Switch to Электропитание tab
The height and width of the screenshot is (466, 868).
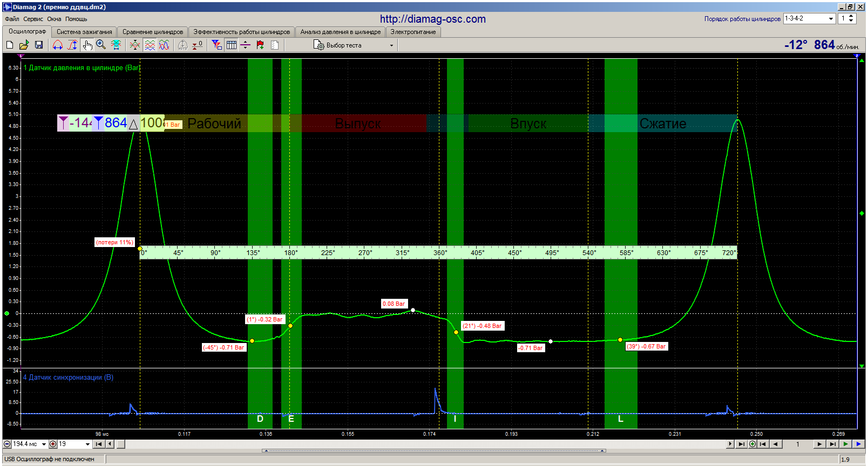(413, 32)
